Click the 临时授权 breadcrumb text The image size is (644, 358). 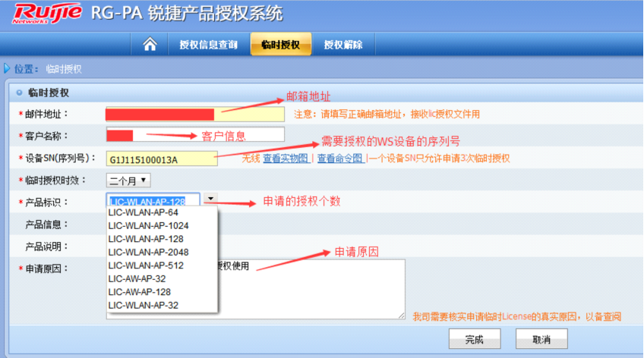[x=64, y=69]
